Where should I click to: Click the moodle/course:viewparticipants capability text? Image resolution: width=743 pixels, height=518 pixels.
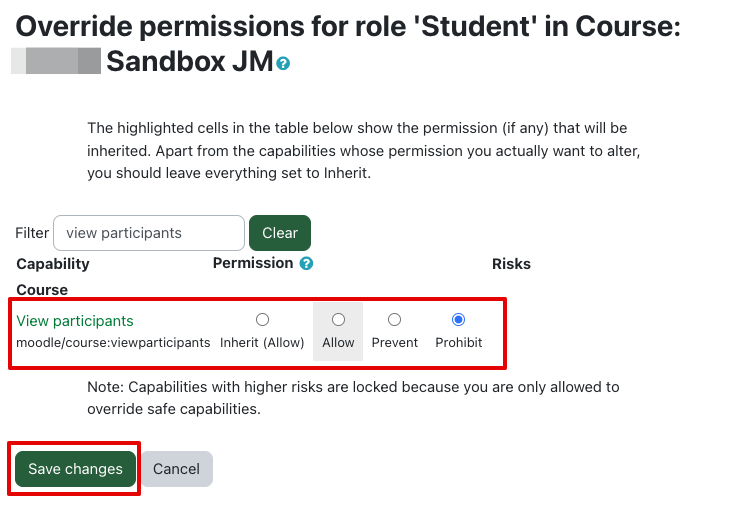[x=113, y=342]
